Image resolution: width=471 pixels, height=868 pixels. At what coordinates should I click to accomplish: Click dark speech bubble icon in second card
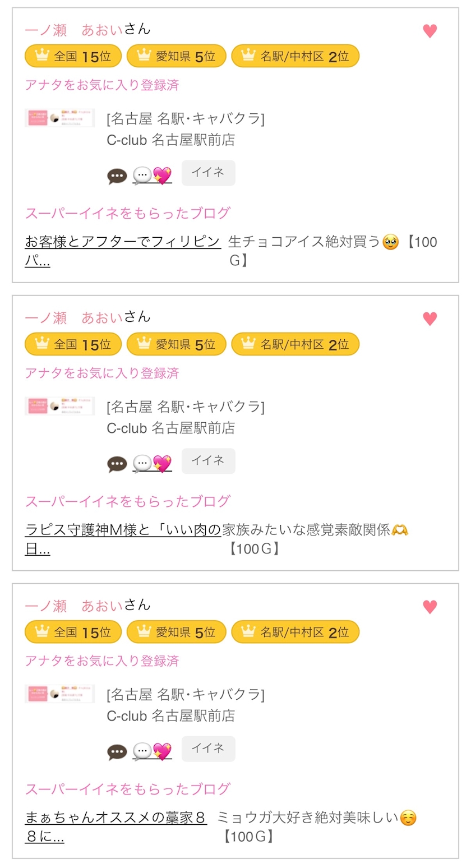(x=117, y=464)
